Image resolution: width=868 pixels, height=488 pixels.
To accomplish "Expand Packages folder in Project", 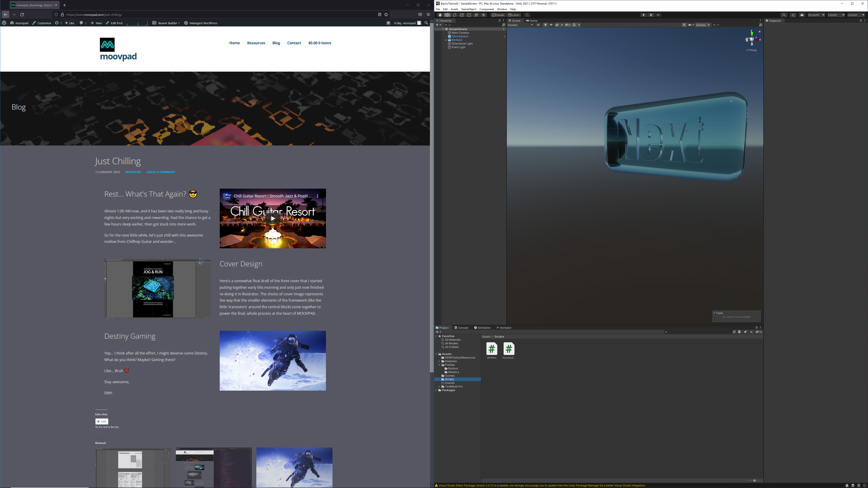I will pyautogui.click(x=436, y=390).
